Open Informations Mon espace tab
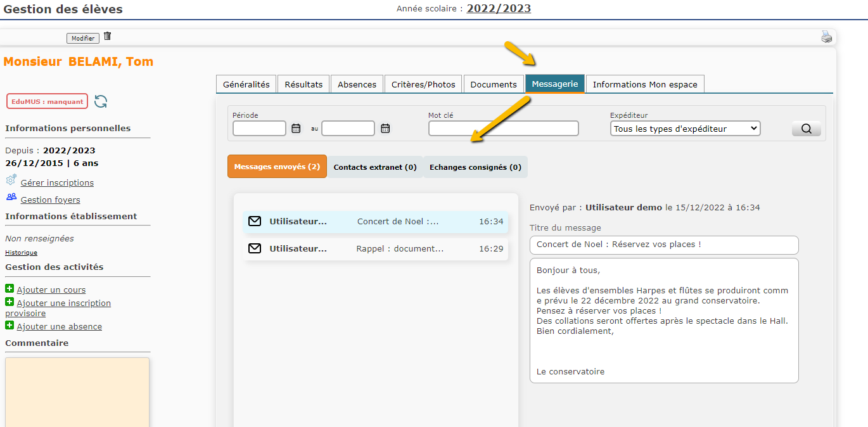Viewport: 868px width, 427px height. pyautogui.click(x=645, y=84)
